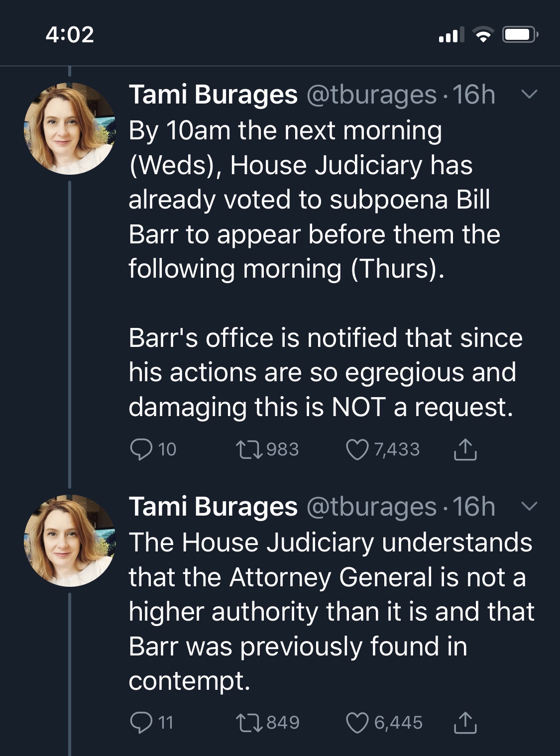Open Tami Burages profile from second tweet name
The height and width of the screenshot is (756, 560).
pos(213,507)
